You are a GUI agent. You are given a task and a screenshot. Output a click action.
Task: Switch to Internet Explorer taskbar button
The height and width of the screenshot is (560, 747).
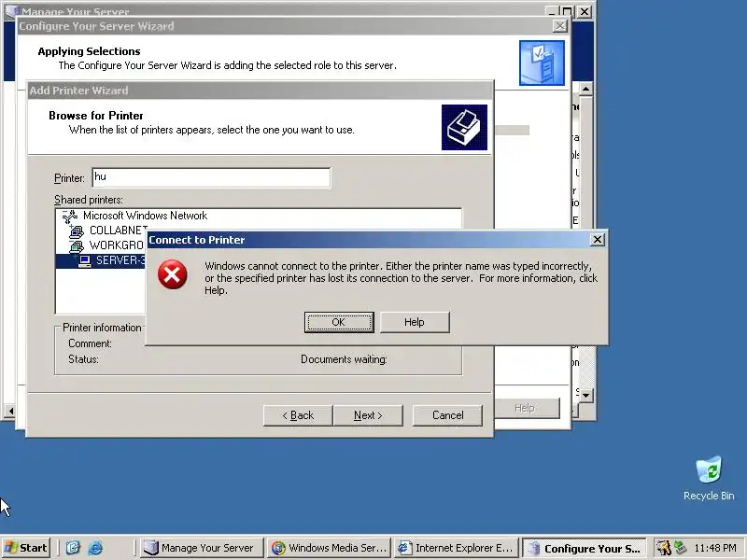click(457, 548)
